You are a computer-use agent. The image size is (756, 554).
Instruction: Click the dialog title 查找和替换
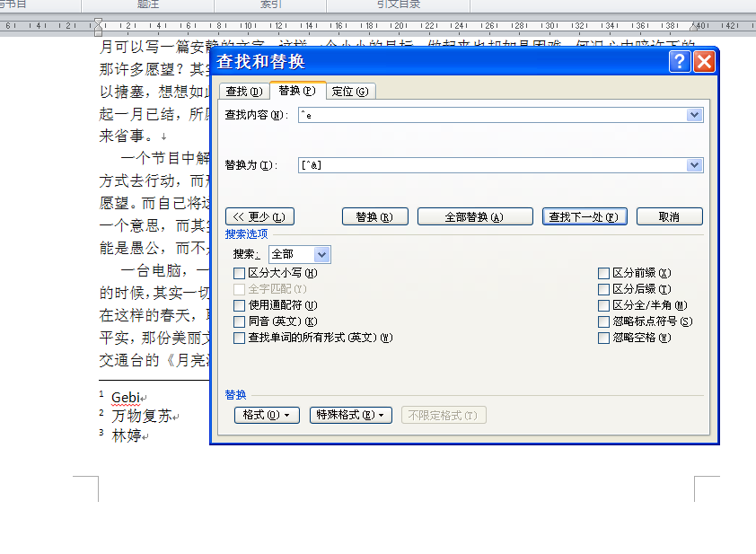[x=261, y=62]
